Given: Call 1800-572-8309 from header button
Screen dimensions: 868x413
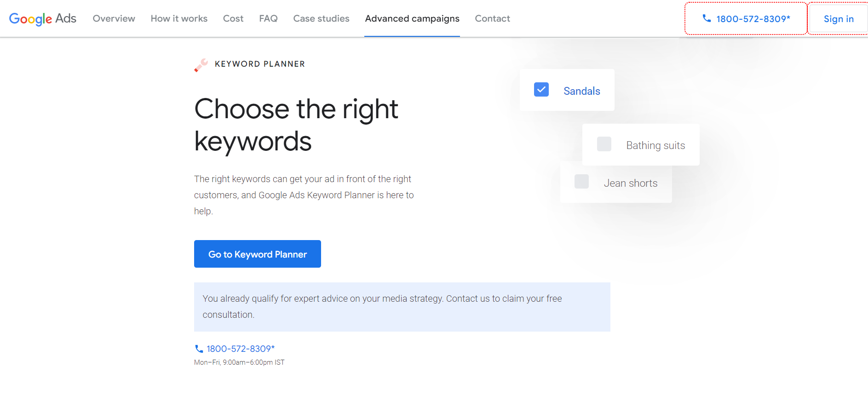Looking at the screenshot, I should [746, 19].
